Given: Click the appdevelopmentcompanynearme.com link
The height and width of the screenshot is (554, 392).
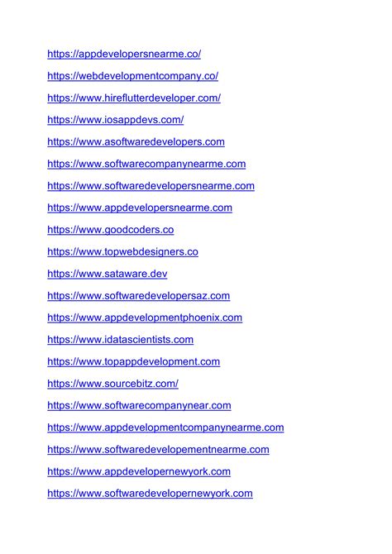Looking at the screenshot, I should point(165,427).
